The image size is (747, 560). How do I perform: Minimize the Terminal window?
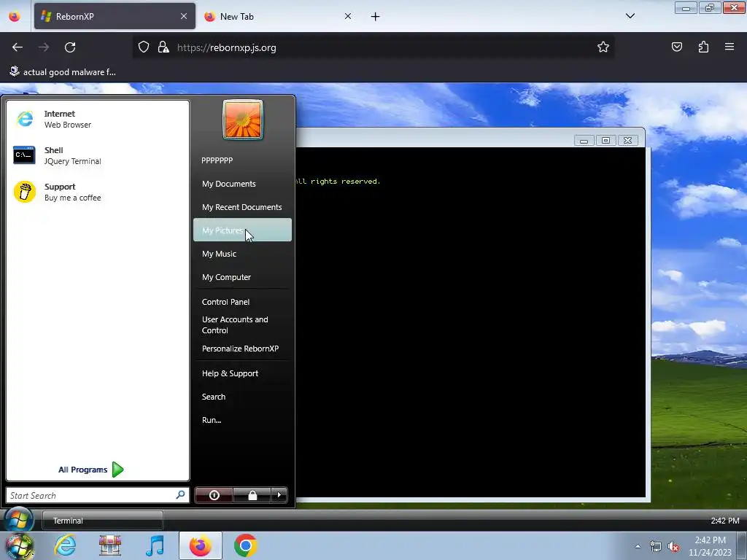pos(584,141)
